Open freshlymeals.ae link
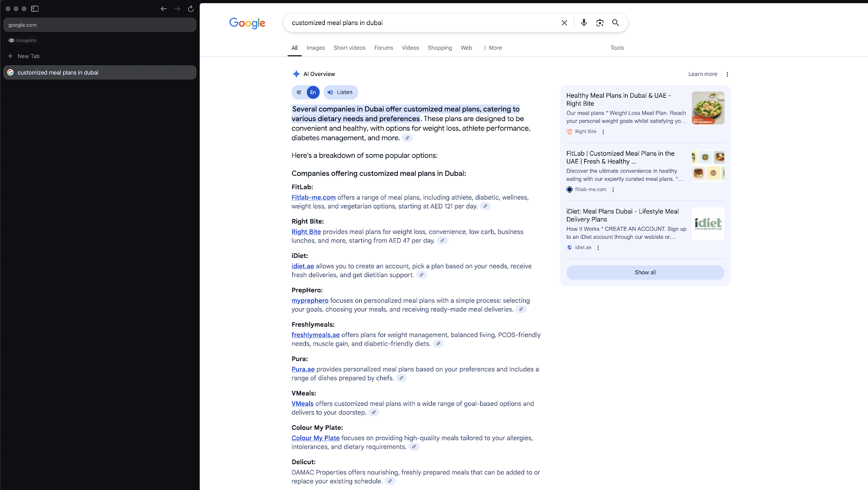Screen dimensions: 868x490 click(316, 335)
